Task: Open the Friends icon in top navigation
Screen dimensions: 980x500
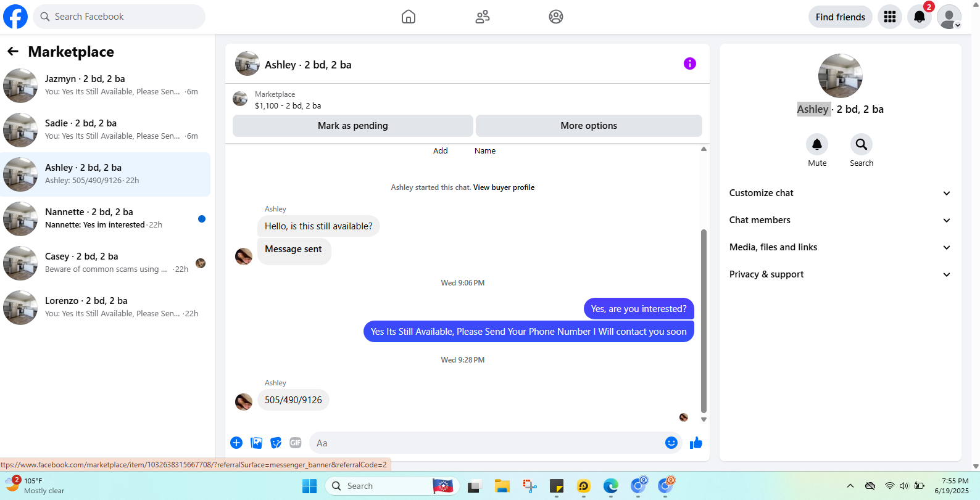Action: [483, 17]
